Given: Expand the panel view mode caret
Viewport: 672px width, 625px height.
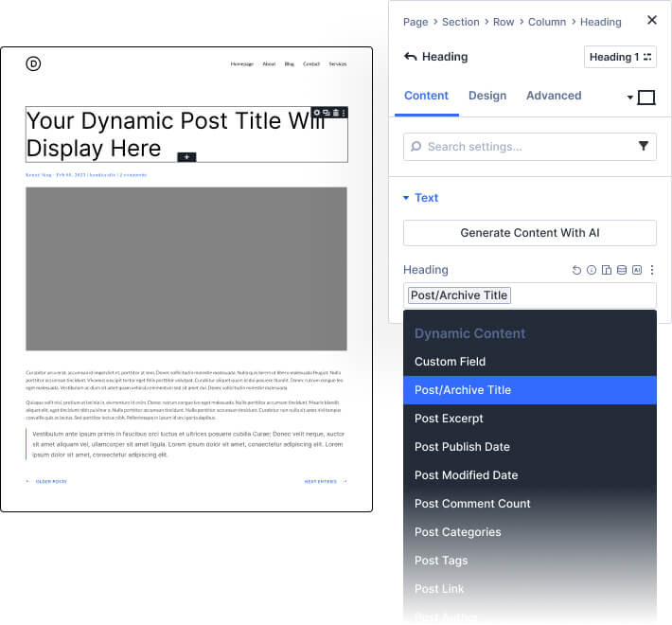Looking at the screenshot, I should click(630, 98).
